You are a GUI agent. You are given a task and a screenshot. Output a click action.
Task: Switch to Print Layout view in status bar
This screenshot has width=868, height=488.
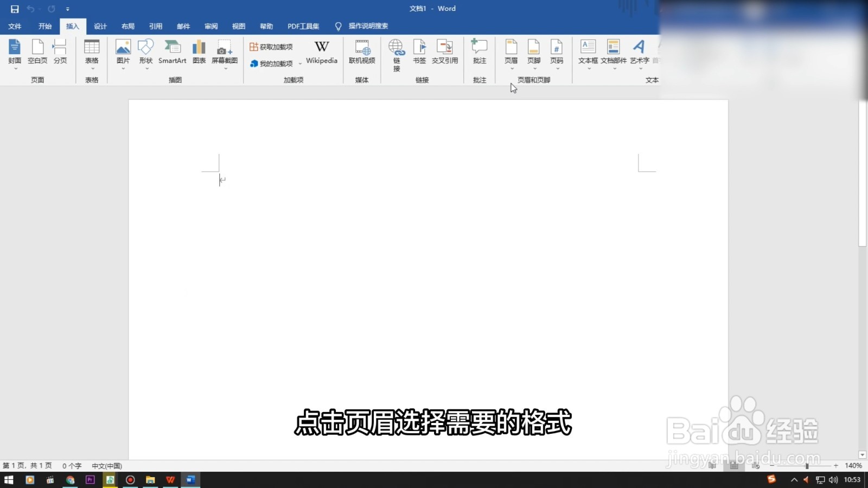point(734,466)
